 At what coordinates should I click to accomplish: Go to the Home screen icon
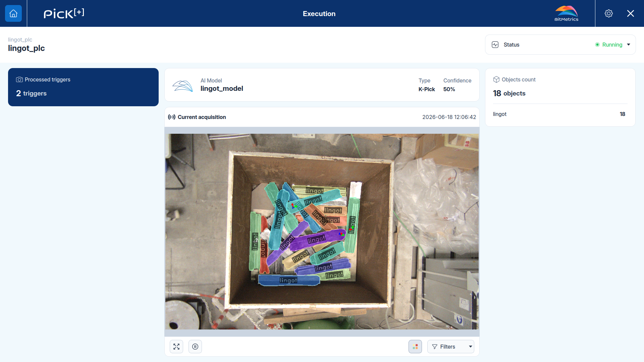pyautogui.click(x=13, y=13)
